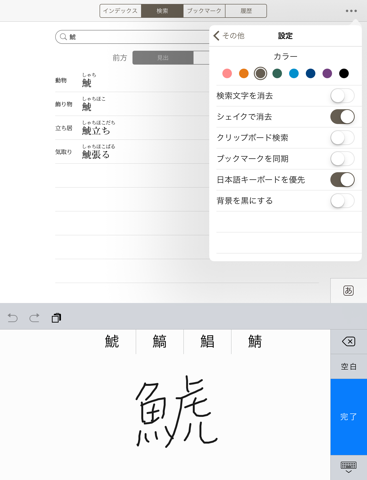
Task: Tap the handwriting drawing area
Action: [x=165, y=417]
